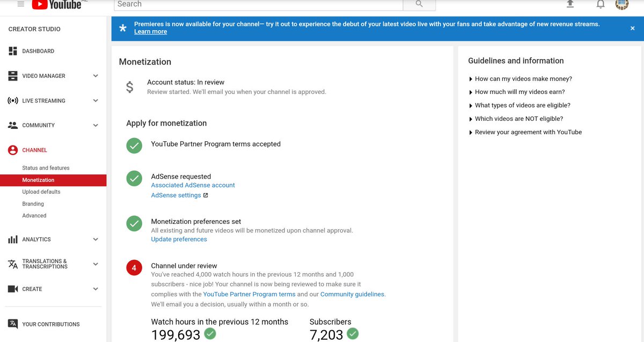
Task: Open the notifications bell
Action: coord(601,4)
